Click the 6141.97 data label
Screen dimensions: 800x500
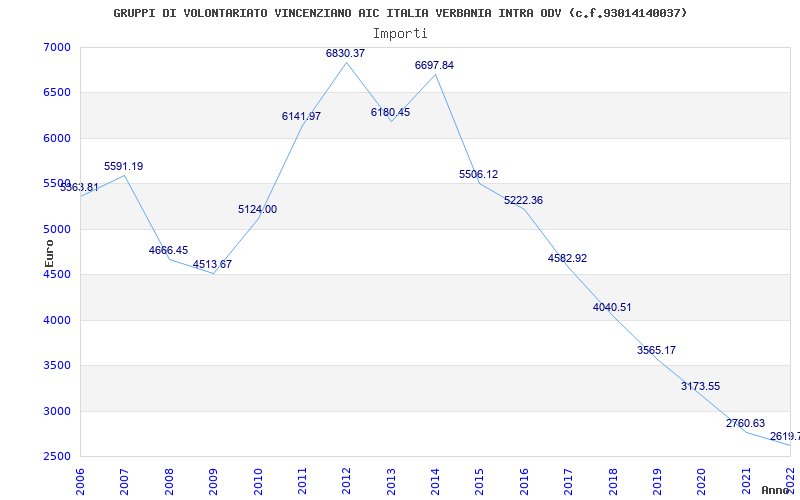pos(302,116)
